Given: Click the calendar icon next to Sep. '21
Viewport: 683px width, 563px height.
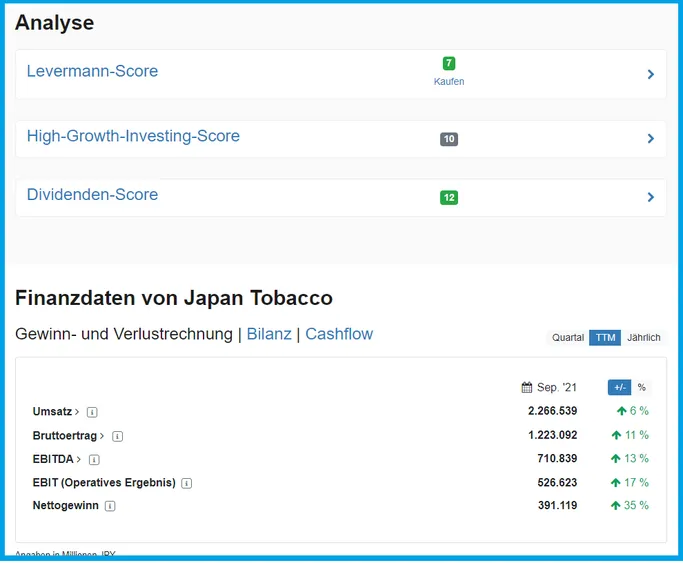Looking at the screenshot, I should pyautogui.click(x=527, y=387).
